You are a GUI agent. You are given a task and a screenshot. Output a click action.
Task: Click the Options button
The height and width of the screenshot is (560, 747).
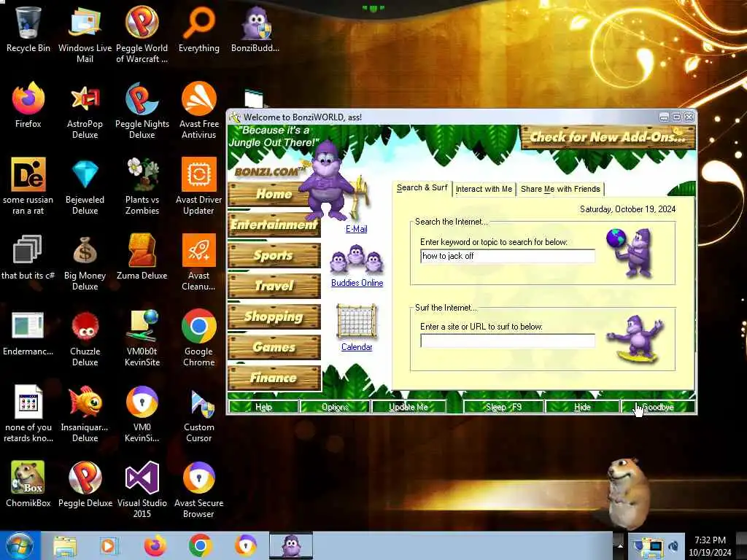335,407
